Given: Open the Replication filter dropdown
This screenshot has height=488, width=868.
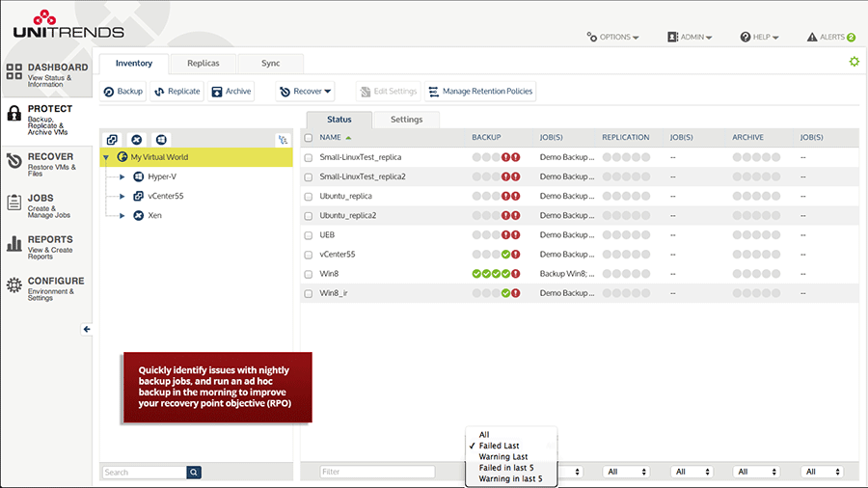Looking at the screenshot, I should pyautogui.click(x=626, y=472).
